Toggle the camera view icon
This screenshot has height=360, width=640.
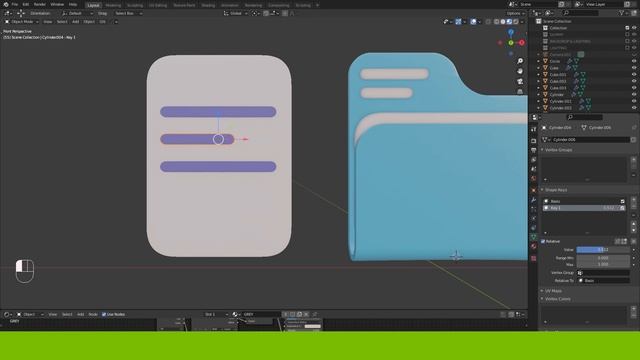coord(520,81)
